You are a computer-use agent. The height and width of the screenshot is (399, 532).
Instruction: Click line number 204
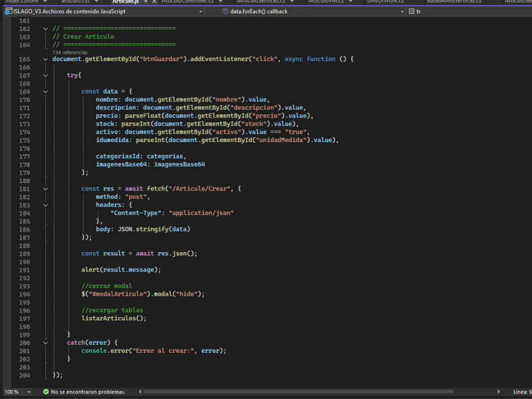(24, 376)
